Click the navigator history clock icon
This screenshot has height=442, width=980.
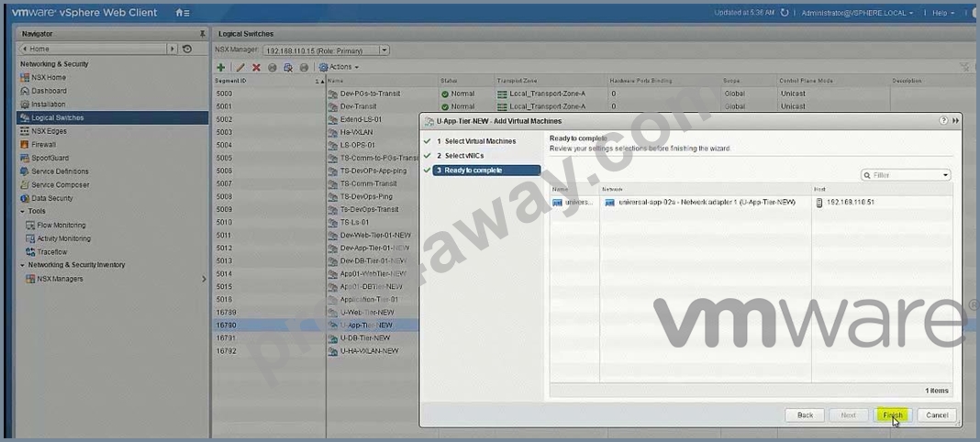tap(187, 49)
